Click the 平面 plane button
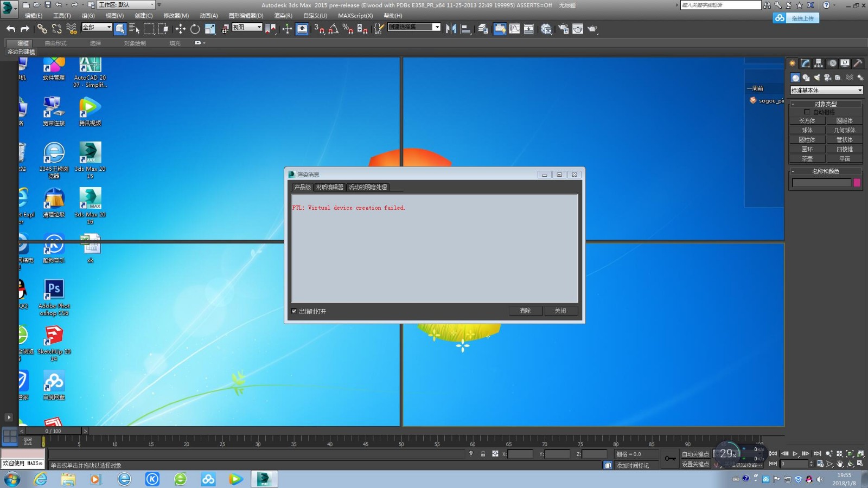The width and height of the screenshot is (868, 488). pyautogui.click(x=845, y=159)
